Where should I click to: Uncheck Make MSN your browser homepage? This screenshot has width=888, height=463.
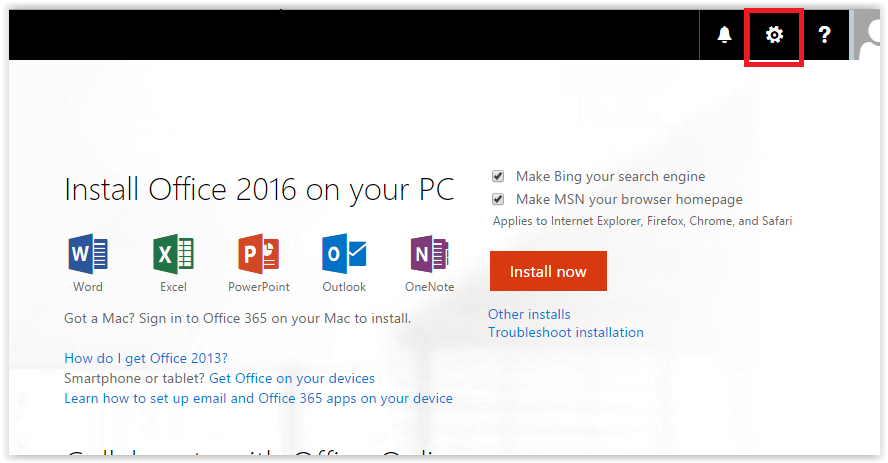pyautogui.click(x=498, y=199)
